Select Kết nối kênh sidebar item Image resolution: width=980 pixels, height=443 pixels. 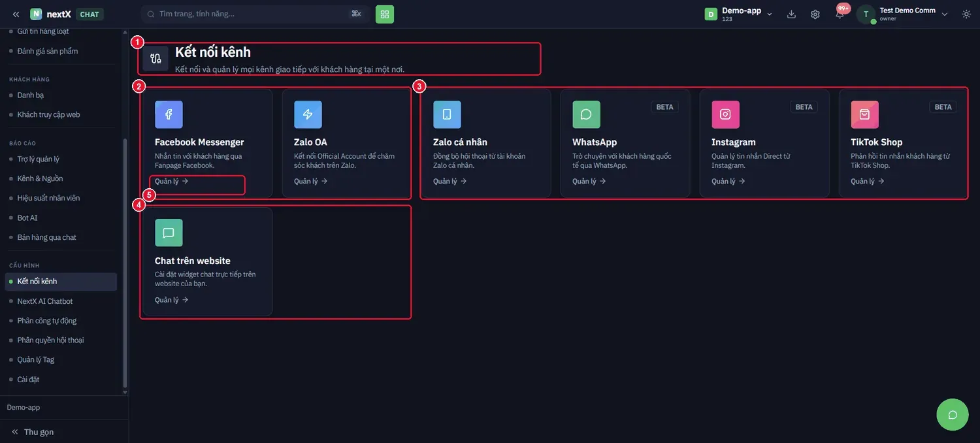(61, 282)
